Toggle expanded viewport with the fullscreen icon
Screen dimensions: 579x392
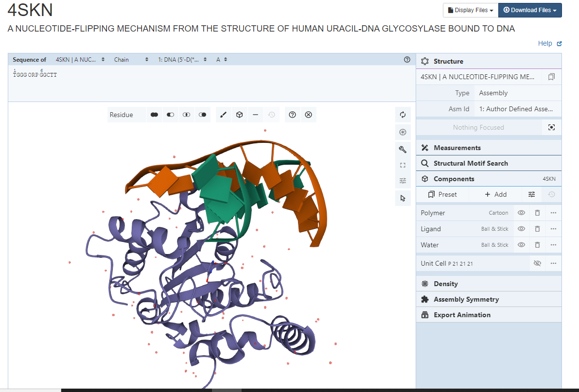click(x=403, y=165)
